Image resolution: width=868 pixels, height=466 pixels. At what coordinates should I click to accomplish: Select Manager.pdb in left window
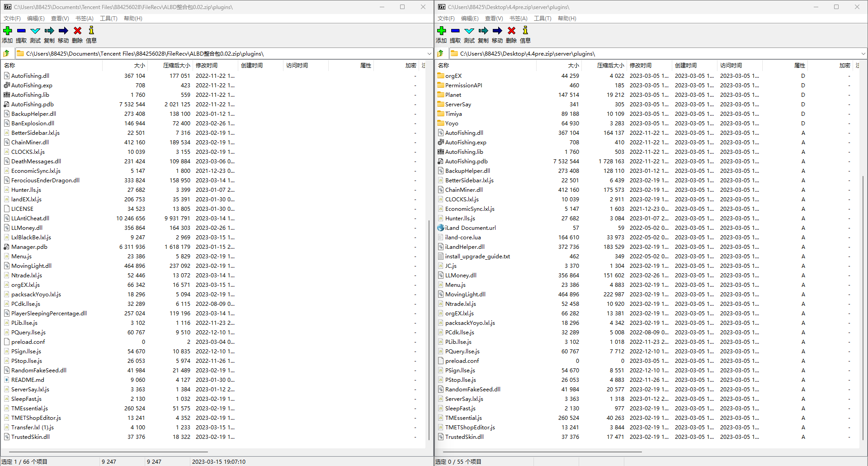click(x=29, y=247)
